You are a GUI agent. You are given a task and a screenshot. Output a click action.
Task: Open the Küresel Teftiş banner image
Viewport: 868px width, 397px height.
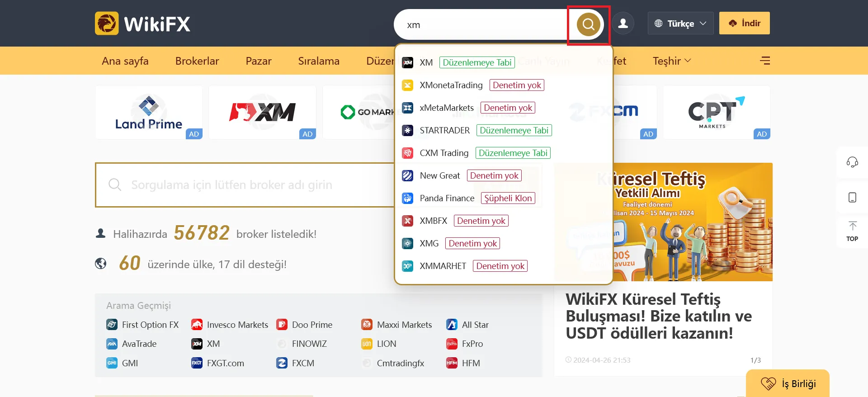click(x=663, y=222)
